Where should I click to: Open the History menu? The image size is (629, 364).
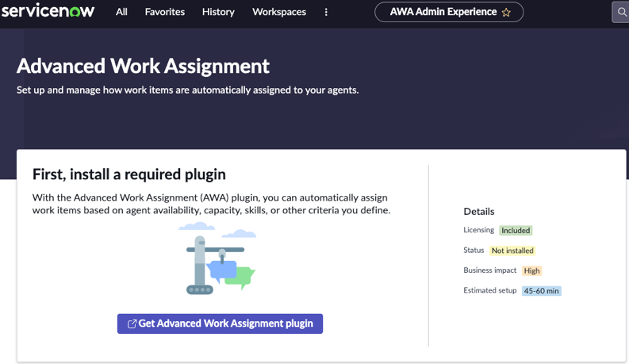tap(218, 12)
